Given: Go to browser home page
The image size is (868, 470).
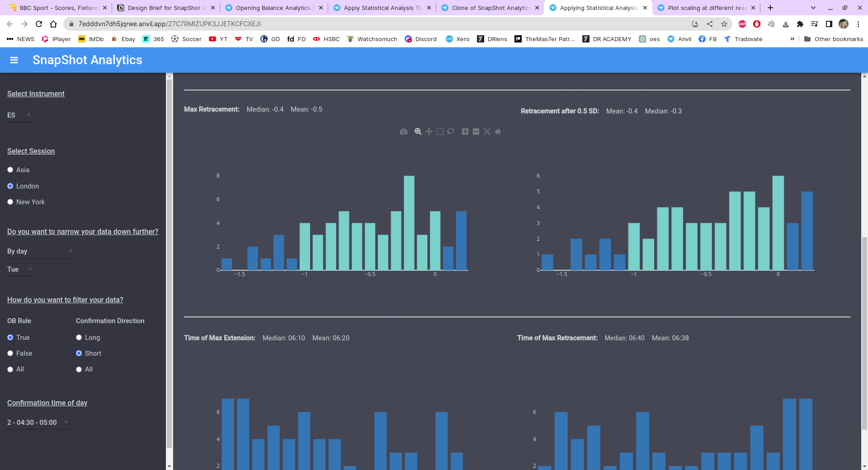Looking at the screenshot, I should (53, 24).
